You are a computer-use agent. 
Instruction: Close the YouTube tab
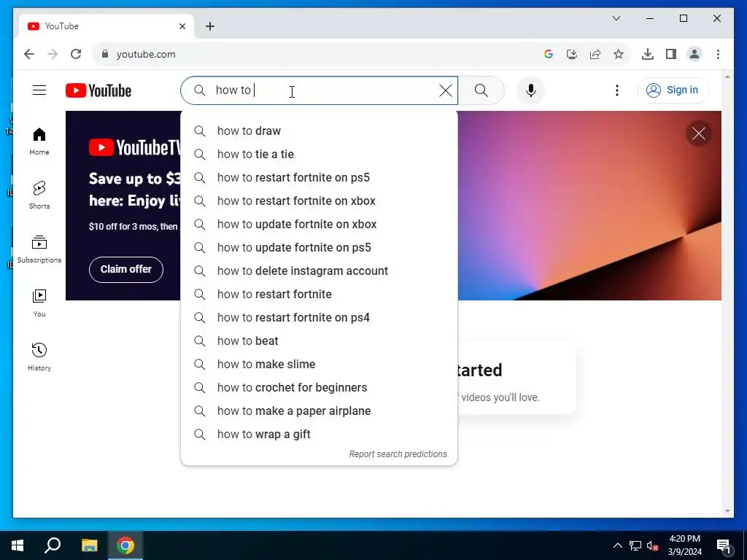tap(182, 26)
